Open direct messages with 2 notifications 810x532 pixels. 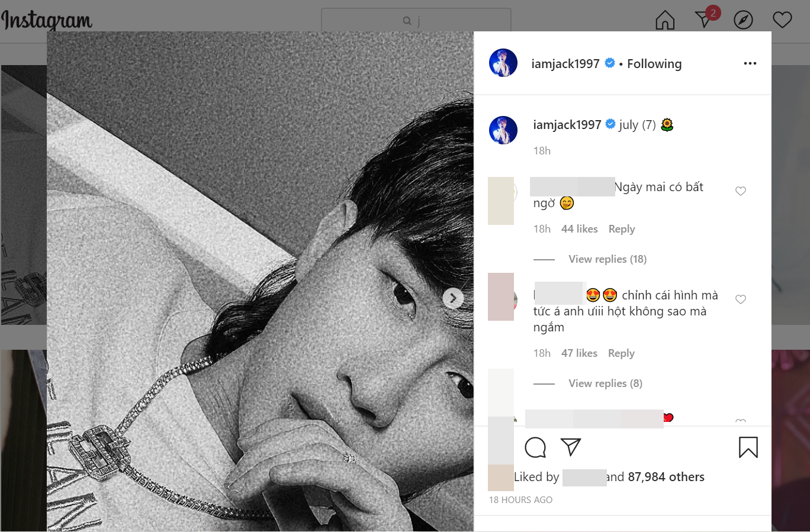[704, 20]
